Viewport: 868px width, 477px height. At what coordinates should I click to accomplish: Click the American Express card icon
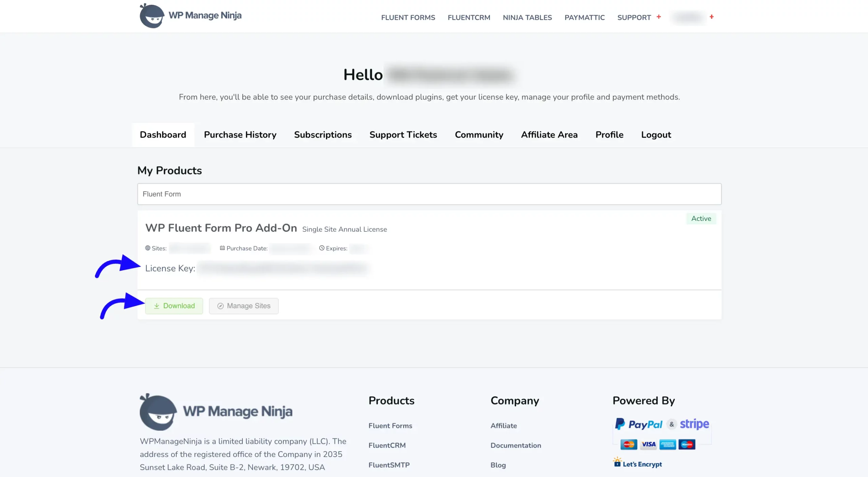point(668,444)
